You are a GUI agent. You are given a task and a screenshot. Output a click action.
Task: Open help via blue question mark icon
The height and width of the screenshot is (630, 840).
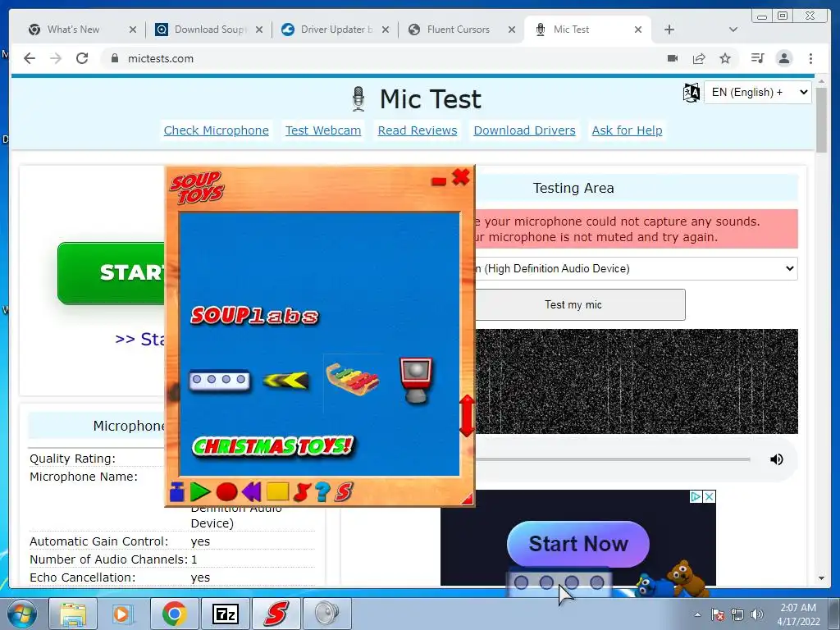[x=322, y=491]
